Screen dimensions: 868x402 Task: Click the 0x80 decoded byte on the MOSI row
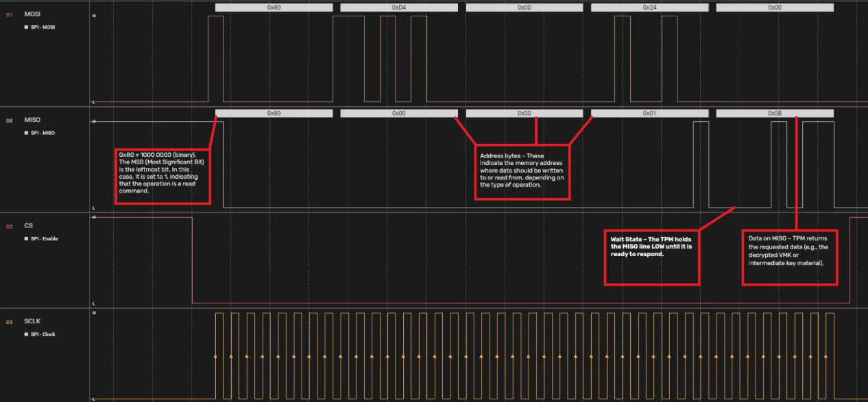click(273, 8)
